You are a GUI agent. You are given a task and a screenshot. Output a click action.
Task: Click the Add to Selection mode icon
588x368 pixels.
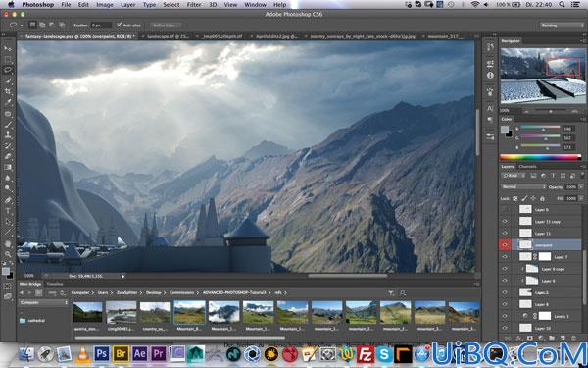(42, 26)
